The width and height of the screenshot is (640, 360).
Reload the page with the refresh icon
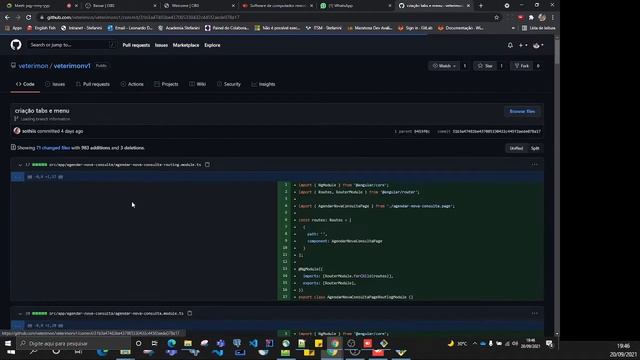pyautogui.click(x=29, y=18)
